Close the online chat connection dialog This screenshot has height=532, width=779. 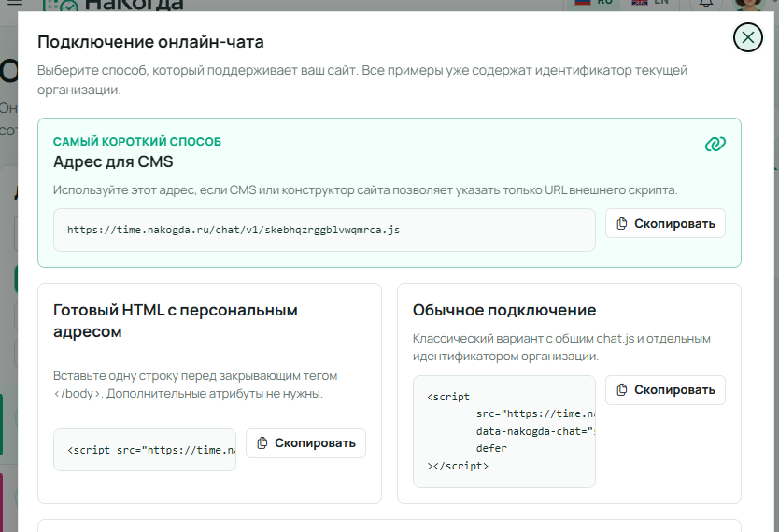[x=747, y=37]
